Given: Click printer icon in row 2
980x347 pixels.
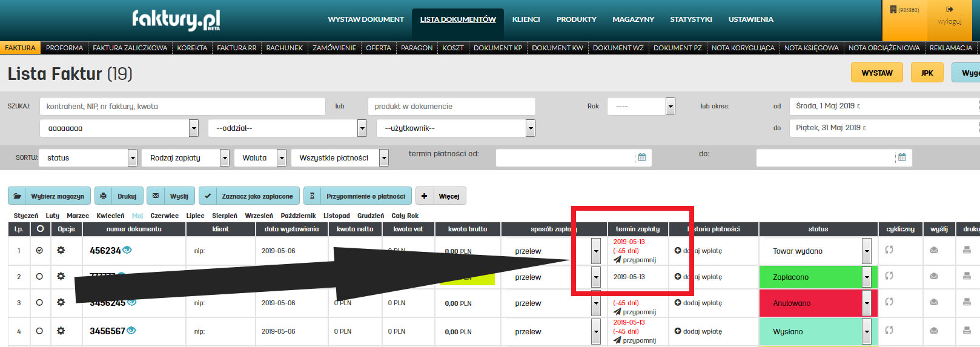Looking at the screenshot, I should point(967,276).
